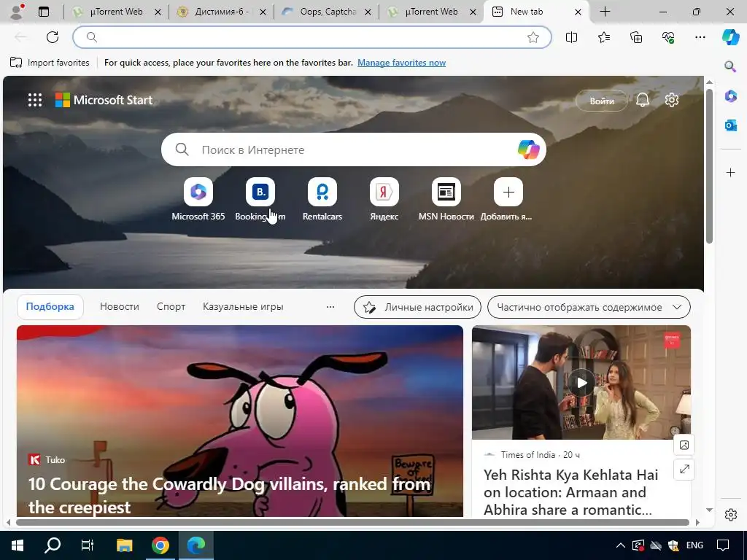Select the Подборка feed tab

pos(50,307)
